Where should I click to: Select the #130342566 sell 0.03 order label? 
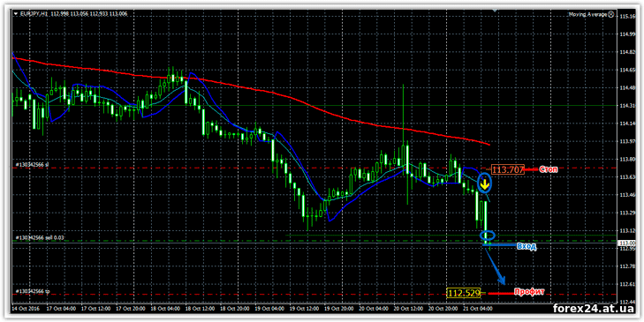[40, 237]
